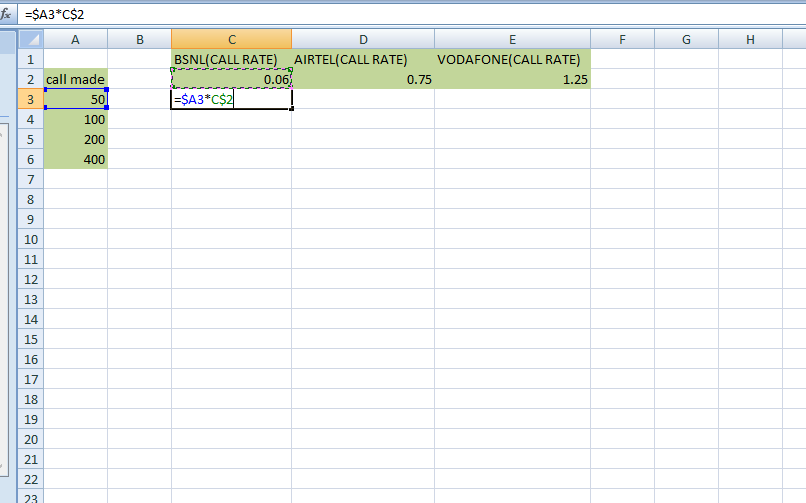Click the Select All corner triangle

tap(31, 40)
